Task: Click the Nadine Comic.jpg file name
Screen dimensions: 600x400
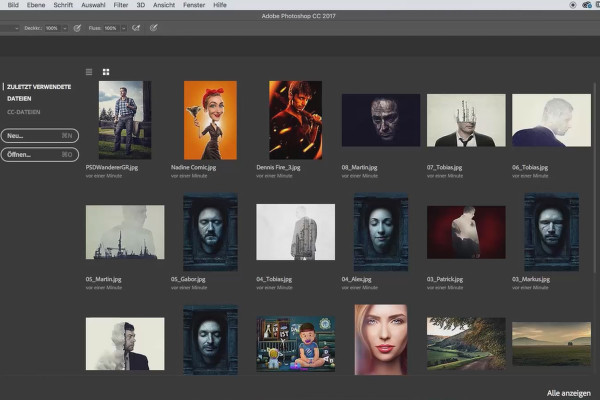Action: (194, 167)
